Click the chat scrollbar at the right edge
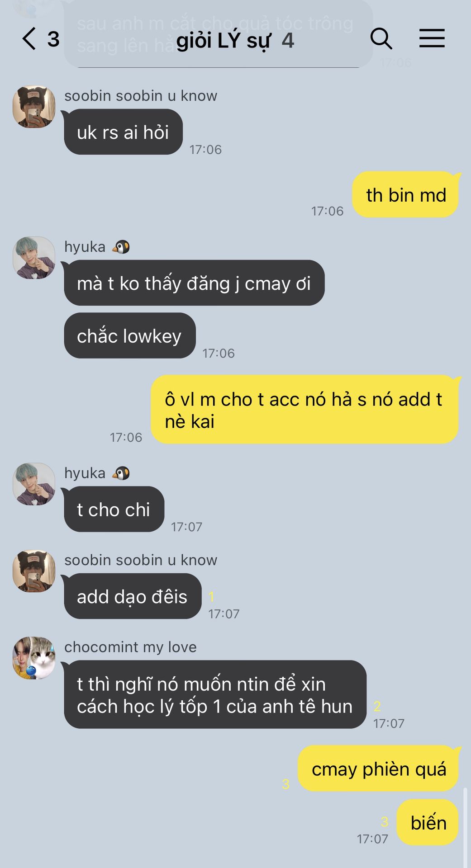Image resolution: width=471 pixels, height=868 pixels. click(x=466, y=827)
